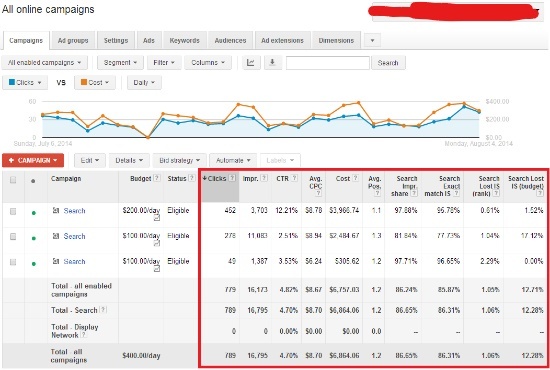Image resolution: width=550 pixels, height=370 pixels.
Task: Open the CTR column help icon
Action: point(295,178)
